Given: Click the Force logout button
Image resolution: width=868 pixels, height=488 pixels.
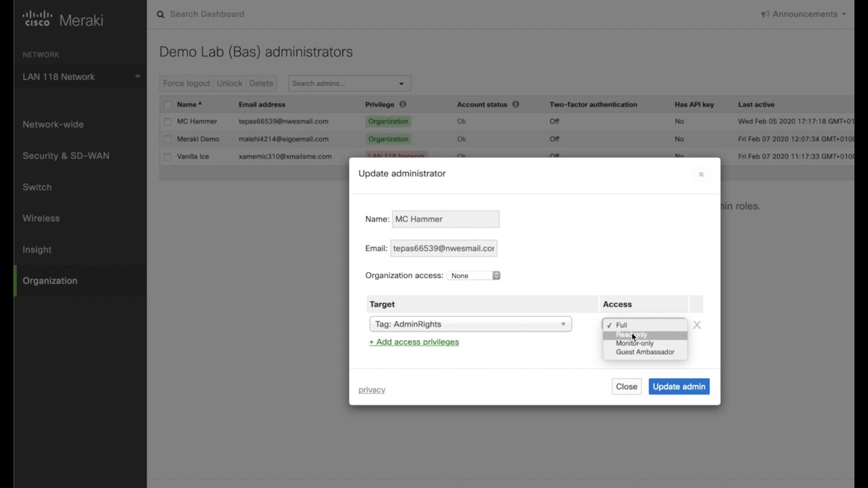Looking at the screenshot, I should [x=186, y=83].
